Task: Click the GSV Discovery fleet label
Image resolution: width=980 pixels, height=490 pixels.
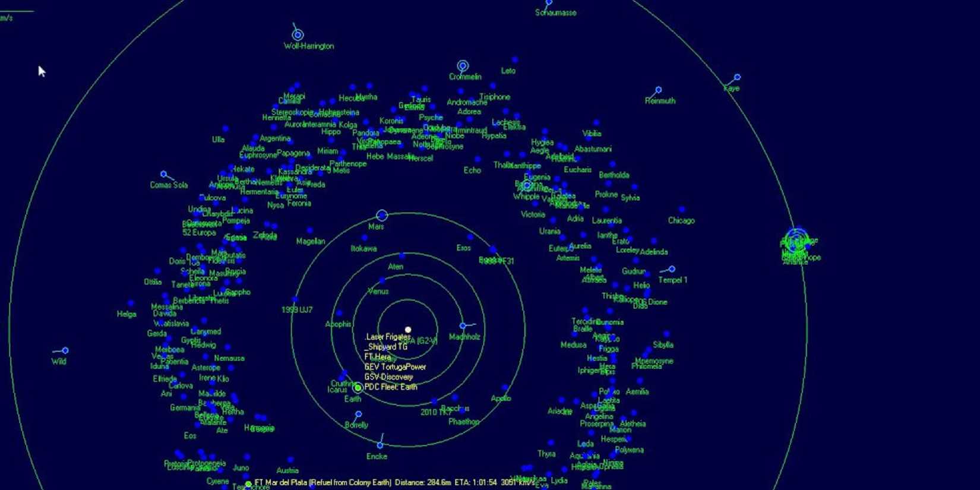Action: click(388, 377)
